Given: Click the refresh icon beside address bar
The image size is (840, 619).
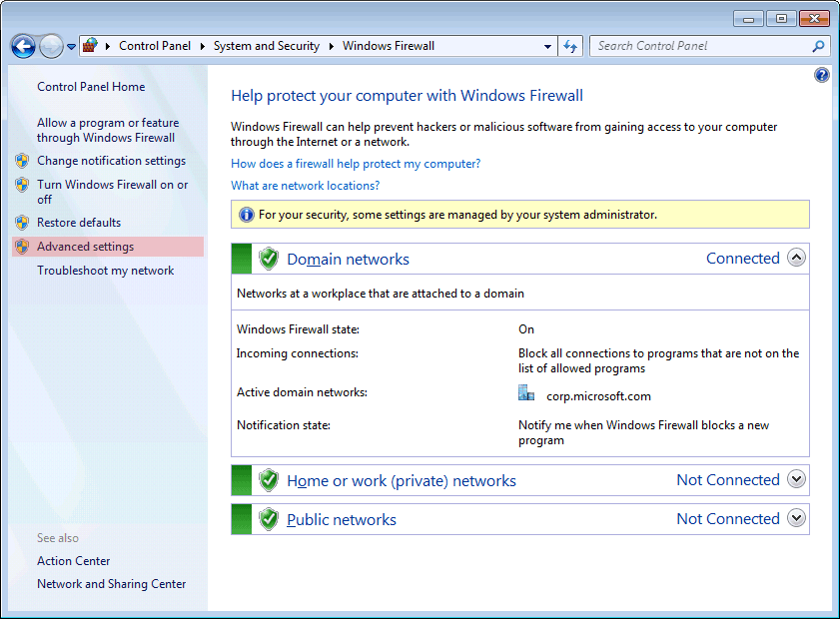Looking at the screenshot, I should 571,46.
